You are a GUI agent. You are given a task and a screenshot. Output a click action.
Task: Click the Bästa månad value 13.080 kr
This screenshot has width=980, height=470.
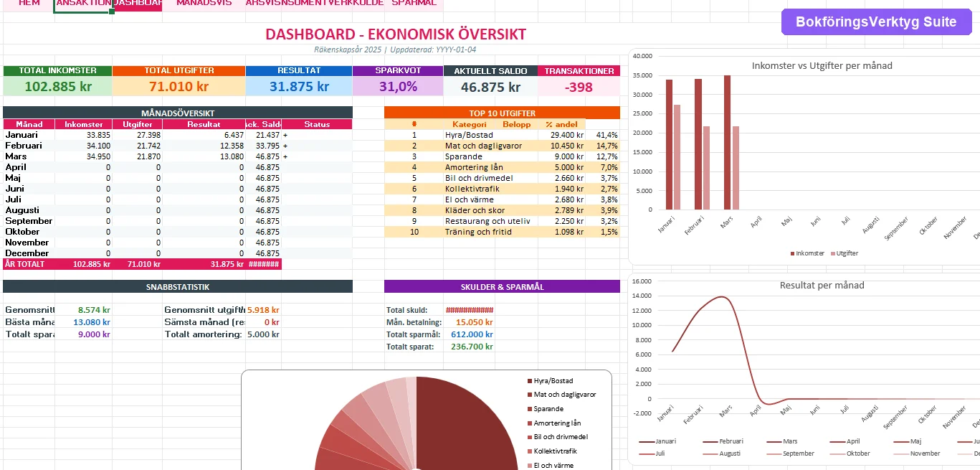(92, 322)
